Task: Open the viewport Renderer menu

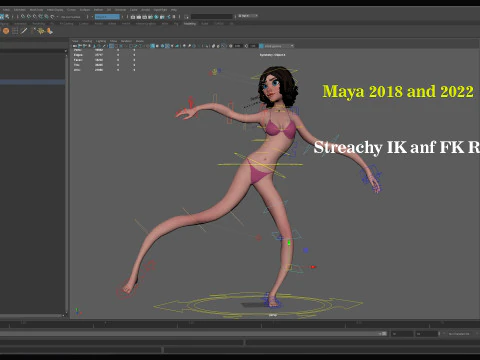Action: 126,41
